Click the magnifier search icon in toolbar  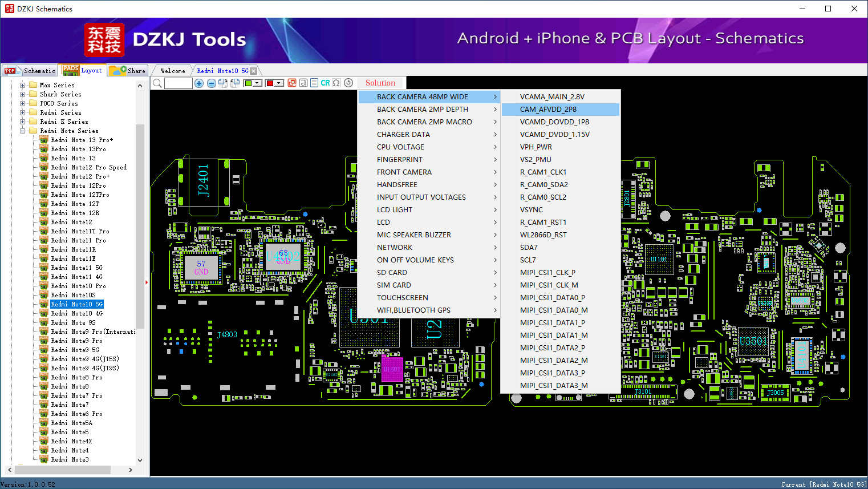tap(157, 83)
